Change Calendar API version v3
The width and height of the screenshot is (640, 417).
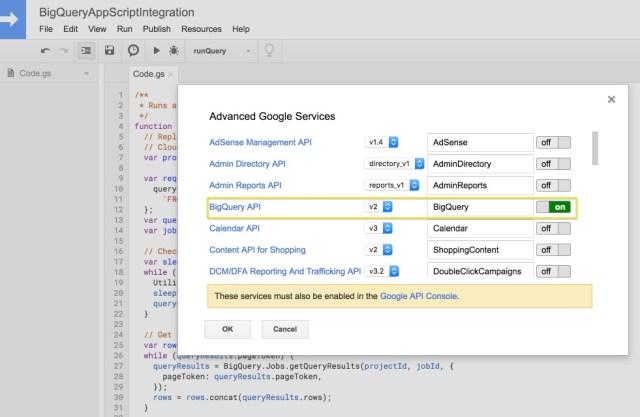tap(378, 228)
